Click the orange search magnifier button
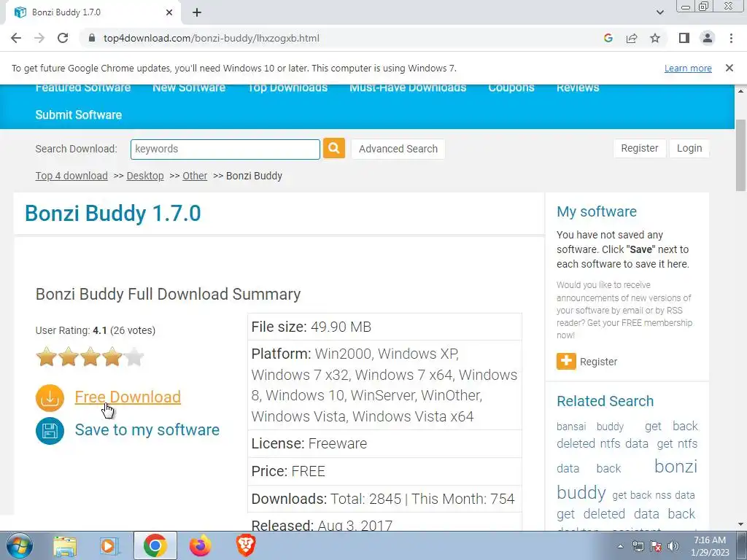The height and width of the screenshot is (560, 747). click(334, 148)
